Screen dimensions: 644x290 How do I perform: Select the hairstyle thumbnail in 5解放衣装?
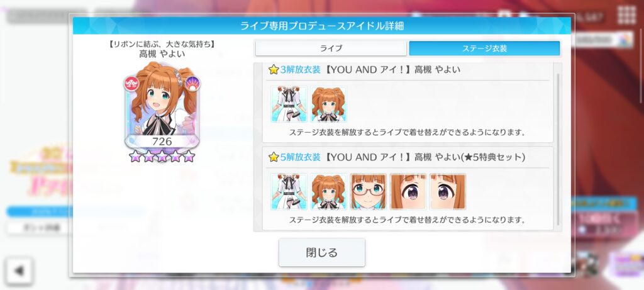[x=328, y=192]
